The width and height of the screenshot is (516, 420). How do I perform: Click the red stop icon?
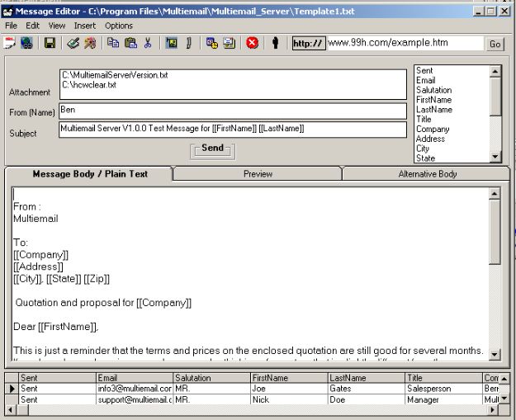(253, 44)
